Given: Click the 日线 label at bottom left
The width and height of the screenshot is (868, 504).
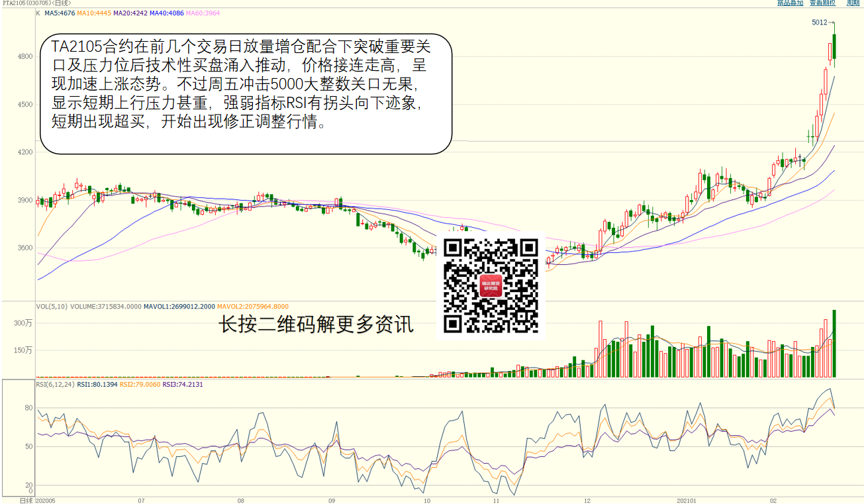Looking at the screenshot, I should 26,501.
